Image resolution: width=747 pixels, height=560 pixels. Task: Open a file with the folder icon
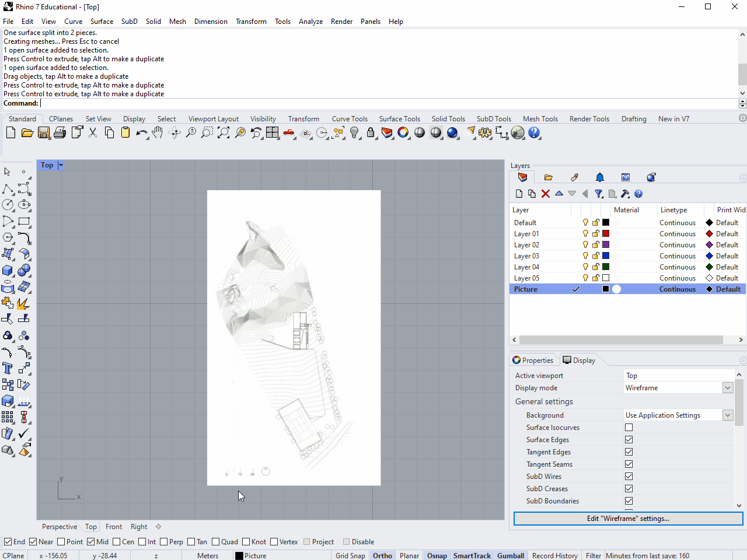[x=27, y=133]
